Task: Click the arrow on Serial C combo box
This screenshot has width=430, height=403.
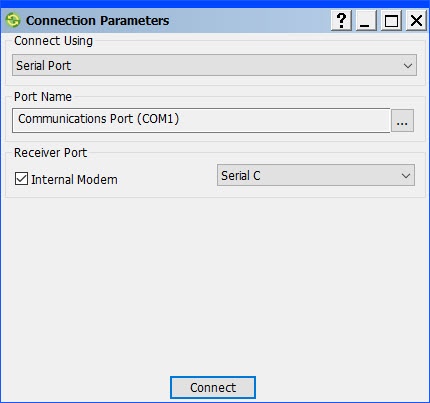Action: (x=406, y=176)
